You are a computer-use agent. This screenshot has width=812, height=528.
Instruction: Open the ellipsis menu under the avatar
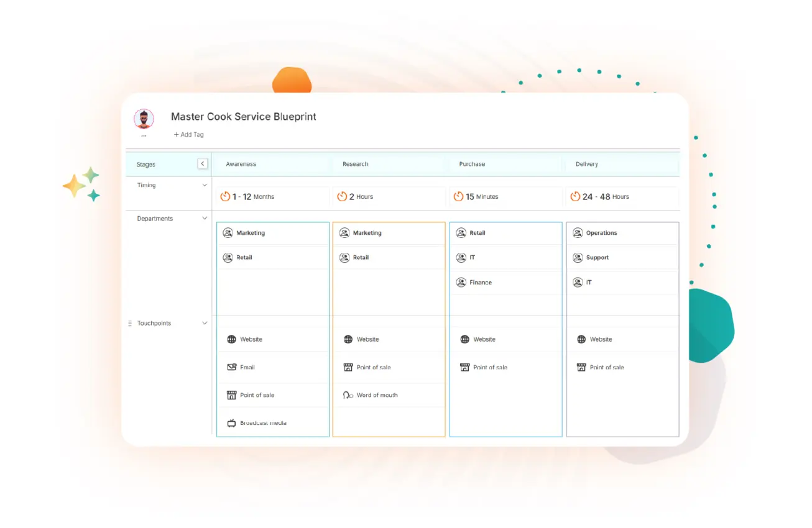tap(144, 135)
